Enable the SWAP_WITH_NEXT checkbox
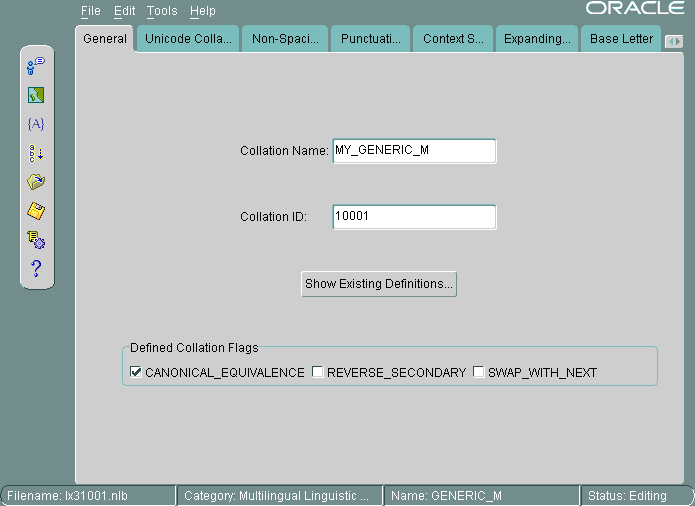Viewport: 695px width, 506px height. 479,372
